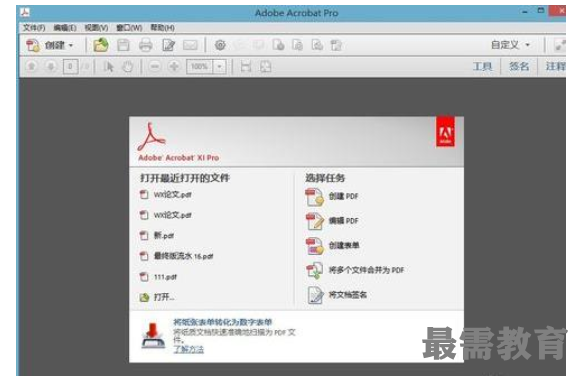Open the 签名 panel

(x=519, y=66)
